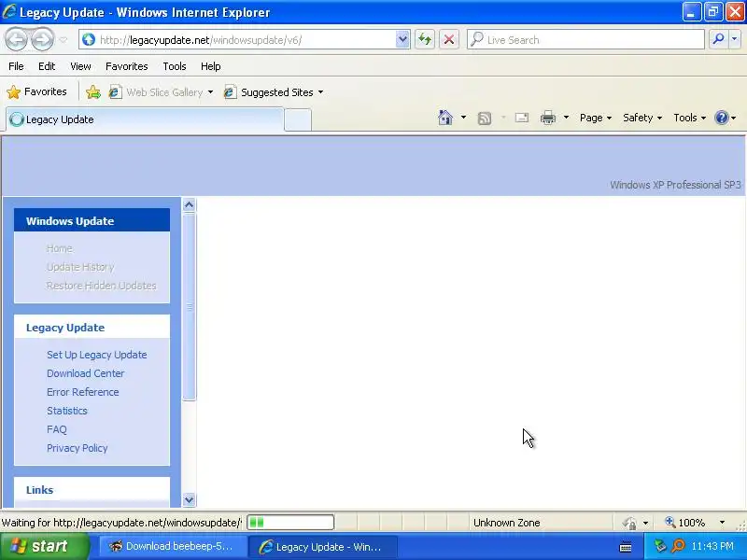Click the 100% zoom level button
The width and height of the screenshot is (747, 560).
click(x=685, y=523)
